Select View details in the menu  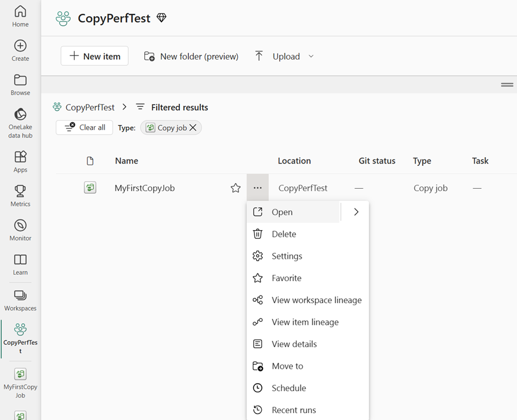coord(308,344)
